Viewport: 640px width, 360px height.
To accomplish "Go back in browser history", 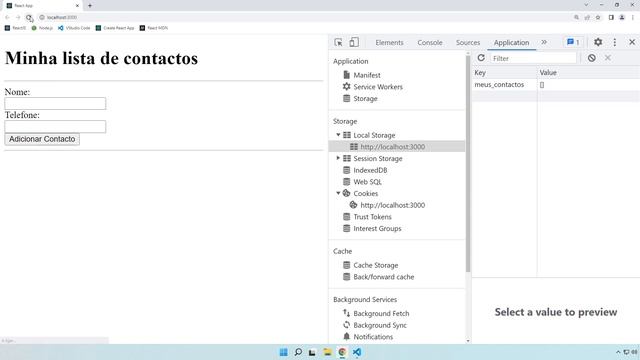I will tap(7, 17).
